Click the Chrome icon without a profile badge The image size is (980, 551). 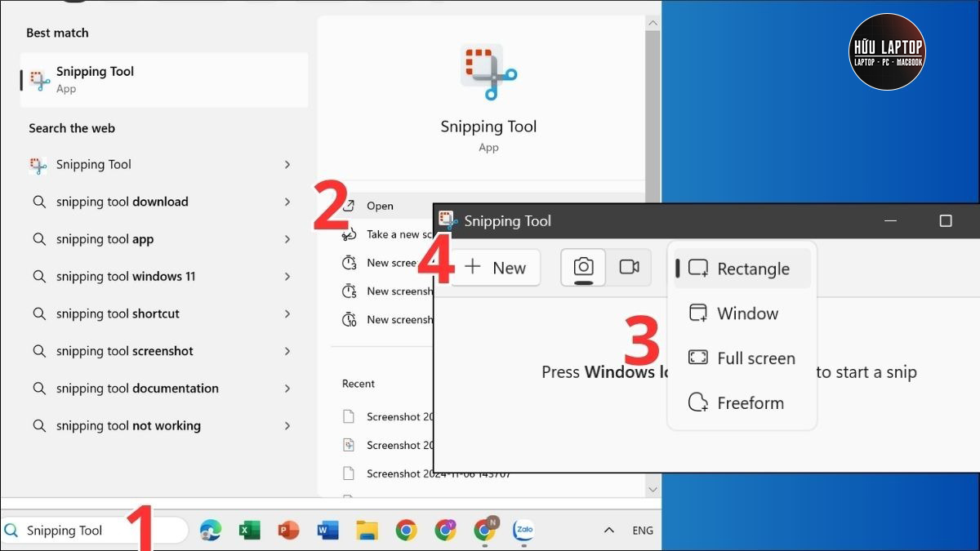tap(406, 531)
